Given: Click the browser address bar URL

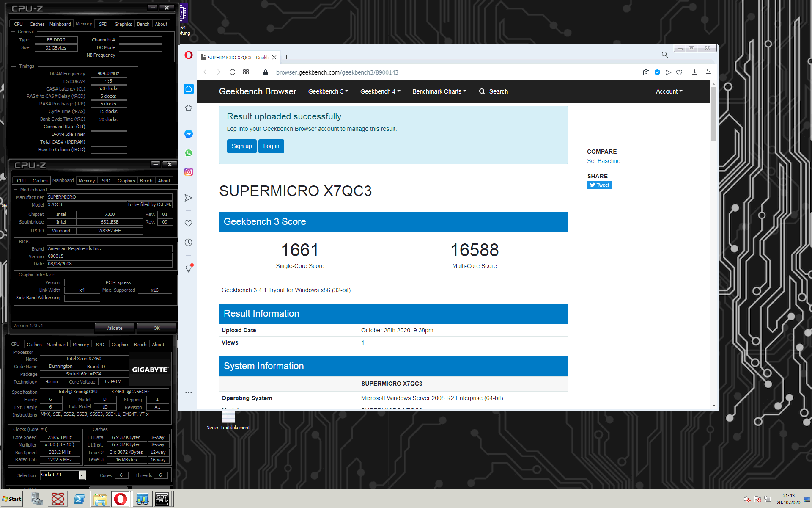Looking at the screenshot, I should (337, 72).
